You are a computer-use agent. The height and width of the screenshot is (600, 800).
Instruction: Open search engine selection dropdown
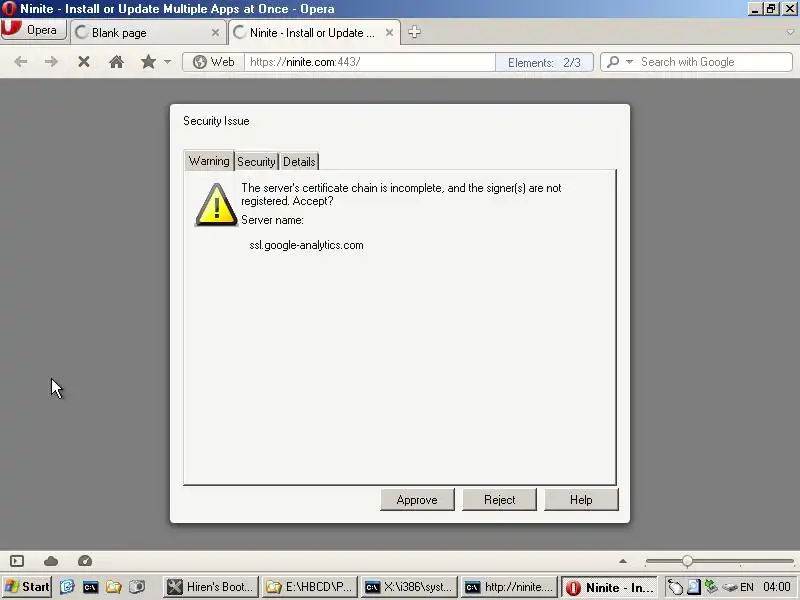tap(620, 62)
